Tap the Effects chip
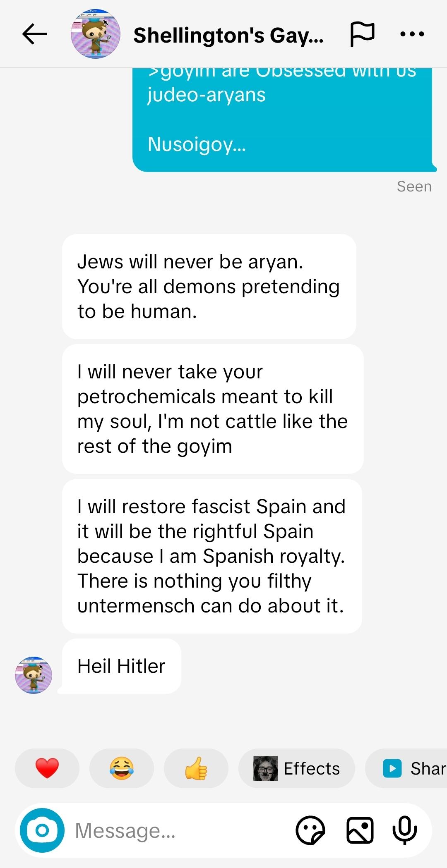Viewport: 447px width, 868px height. [x=297, y=768]
